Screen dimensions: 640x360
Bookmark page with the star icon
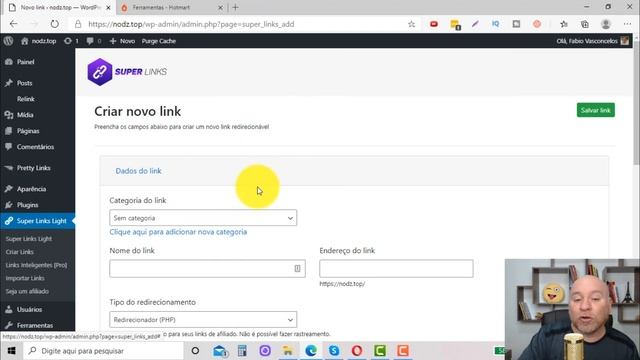(411, 24)
